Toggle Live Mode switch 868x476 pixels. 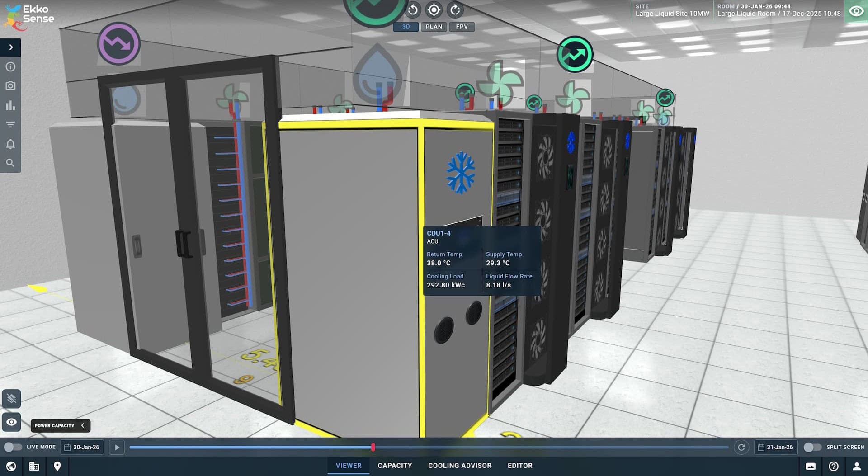(13, 447)
